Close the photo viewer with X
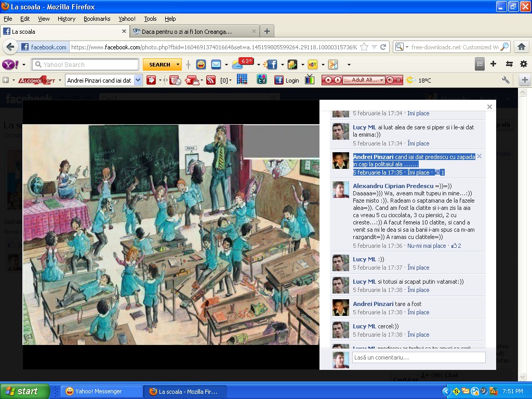 pos(489,107)
